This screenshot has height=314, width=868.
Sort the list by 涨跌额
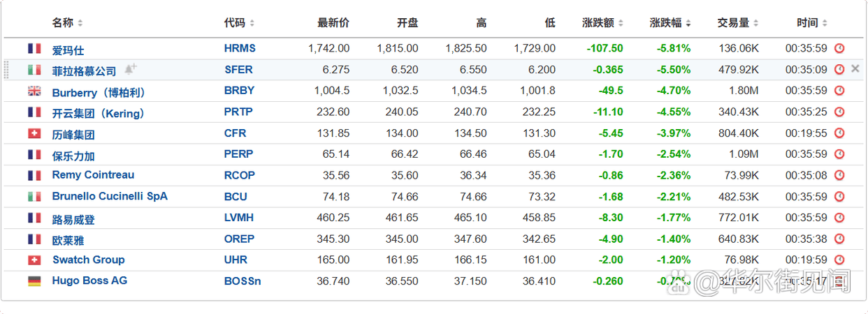click(x=602, y=23)
